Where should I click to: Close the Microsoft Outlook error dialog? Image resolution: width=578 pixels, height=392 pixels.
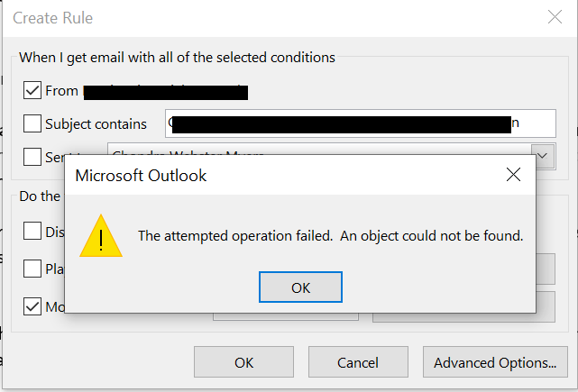513,175
